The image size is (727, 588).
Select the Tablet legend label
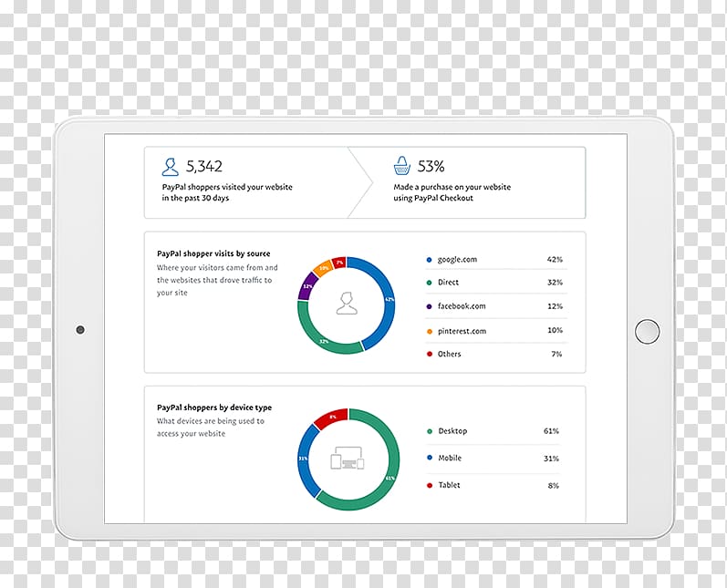(x=449, y=485)
